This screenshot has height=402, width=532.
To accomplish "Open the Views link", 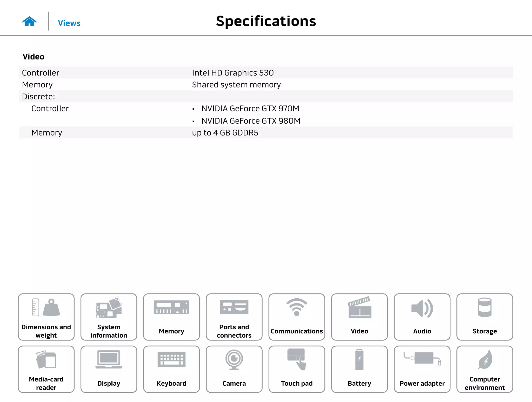I will click(69, 23).
